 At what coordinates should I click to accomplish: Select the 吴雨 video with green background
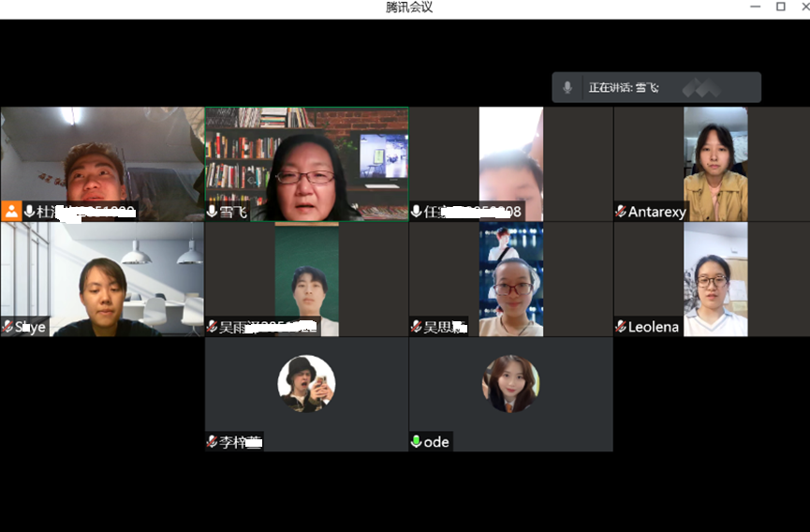[307, 279]
